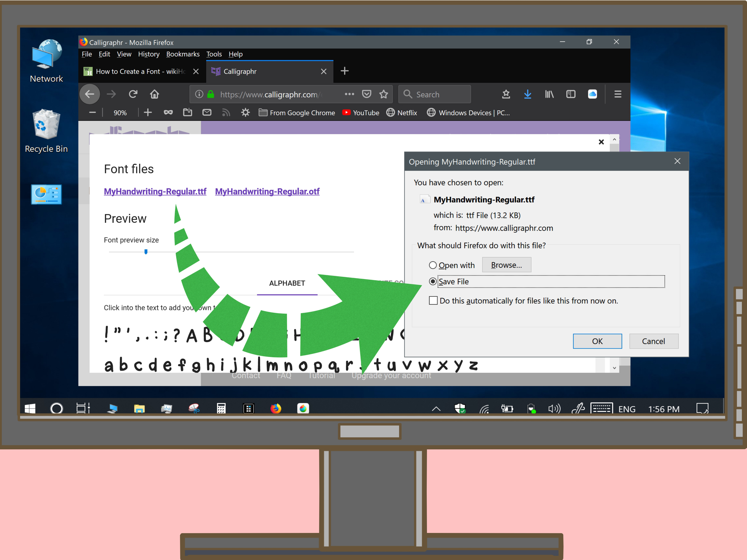The image size is (747, 560).
Task: Click Cancel in the download dialog
Action: click(x=653, y=341)
